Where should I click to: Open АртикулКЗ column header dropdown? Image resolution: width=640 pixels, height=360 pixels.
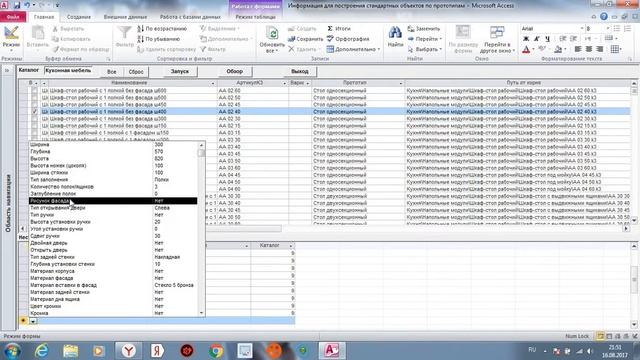284,83
